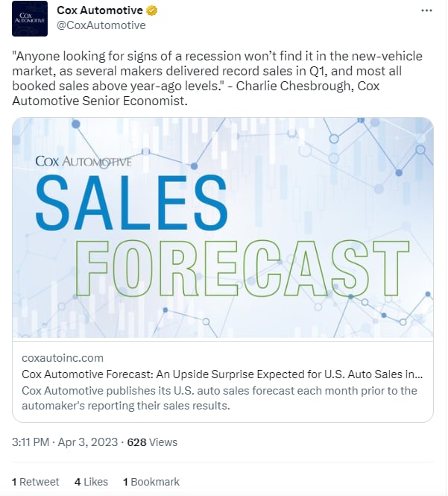This screenshot has height=496, width=448.
Task: Click the blue SALES word in banner
Action: [x=131, y=204]
